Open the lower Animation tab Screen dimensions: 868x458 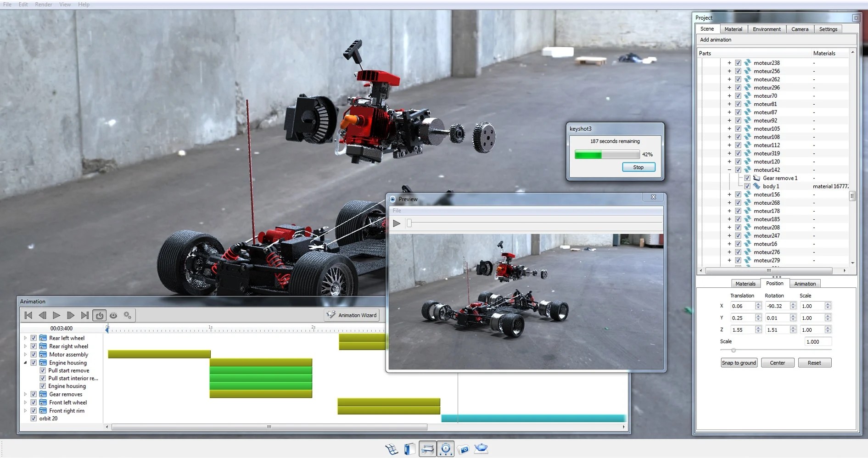click(x=805, y=284)
